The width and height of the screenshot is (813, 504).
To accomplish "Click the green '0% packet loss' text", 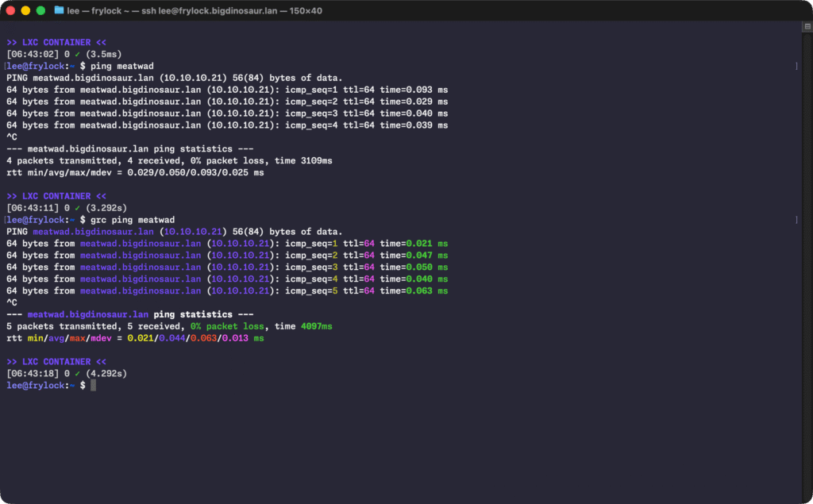I will coord(227,327).
